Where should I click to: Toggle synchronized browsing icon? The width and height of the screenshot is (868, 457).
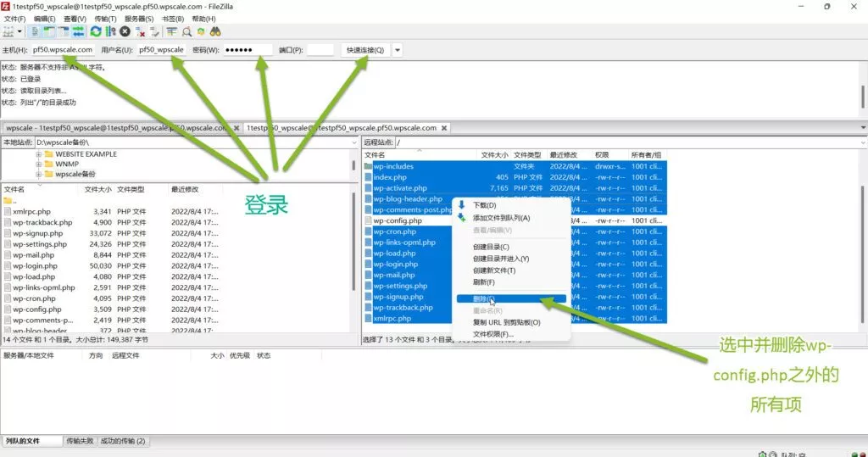pyautogui.click(x=201, y=31)
